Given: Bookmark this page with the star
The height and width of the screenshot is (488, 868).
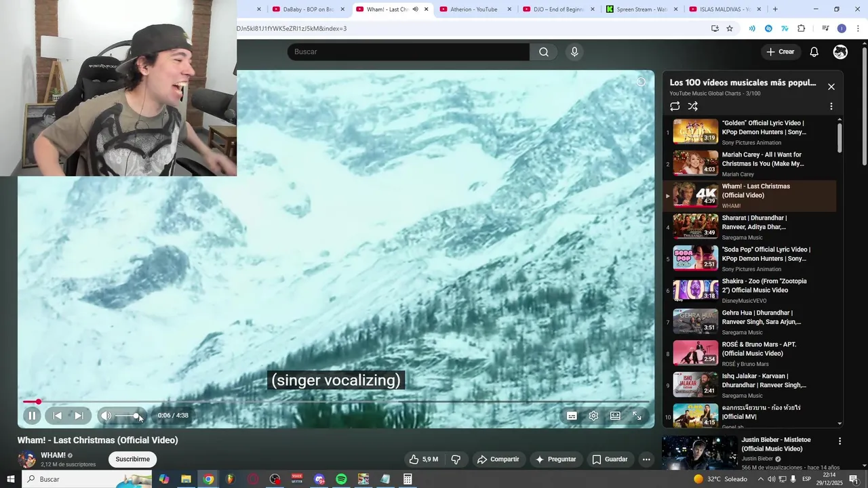Looking at the screenshot, I should click(730, 28).
